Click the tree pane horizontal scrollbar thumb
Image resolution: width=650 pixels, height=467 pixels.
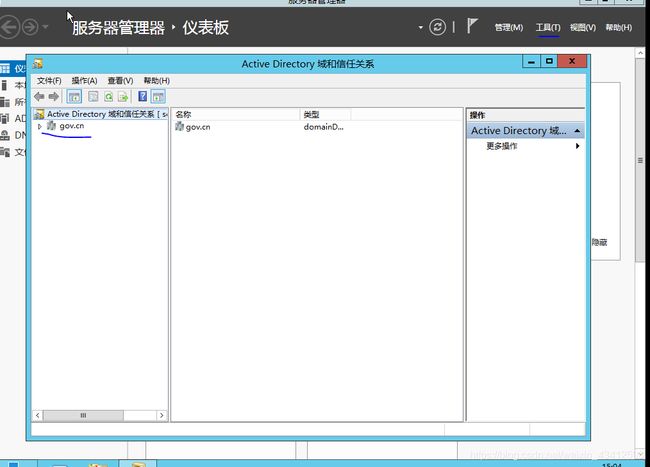83,415
